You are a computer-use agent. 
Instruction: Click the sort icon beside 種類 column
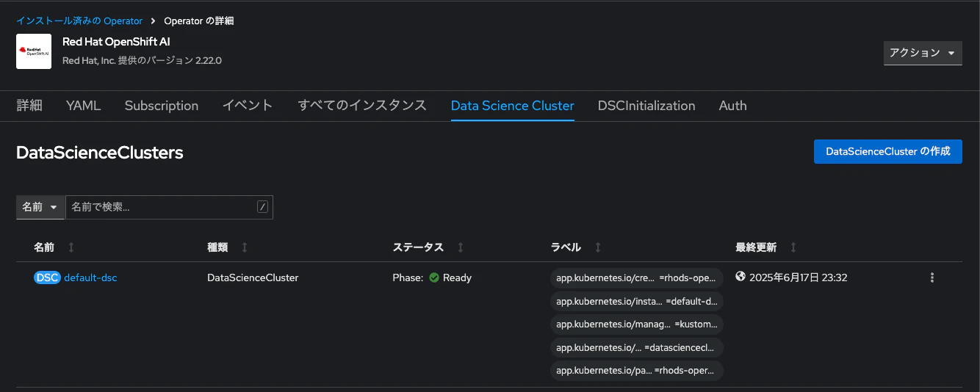245,247
